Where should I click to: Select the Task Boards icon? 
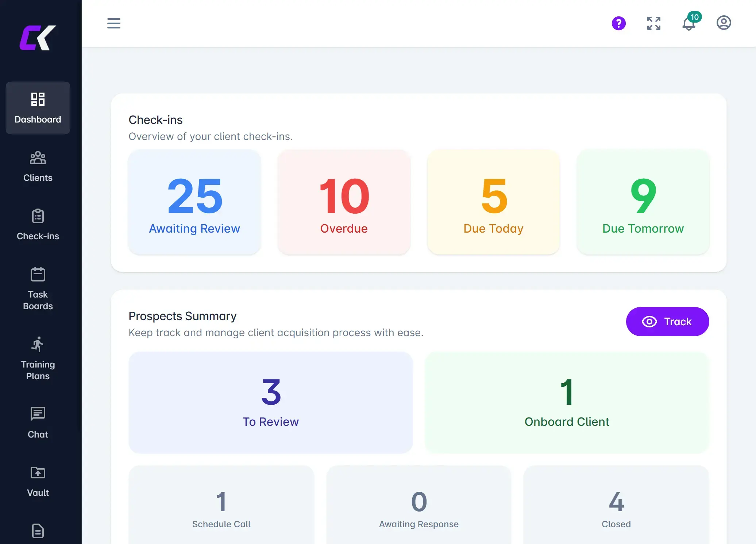[38, 274]
